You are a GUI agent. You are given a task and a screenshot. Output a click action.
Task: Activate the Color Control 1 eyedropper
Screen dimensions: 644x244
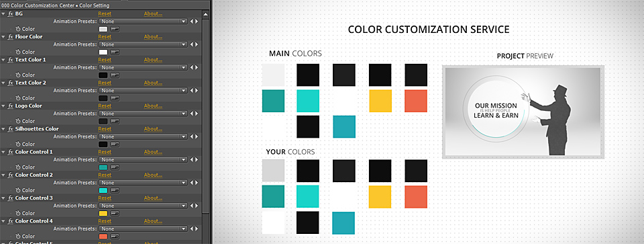(x=115, y=167)
